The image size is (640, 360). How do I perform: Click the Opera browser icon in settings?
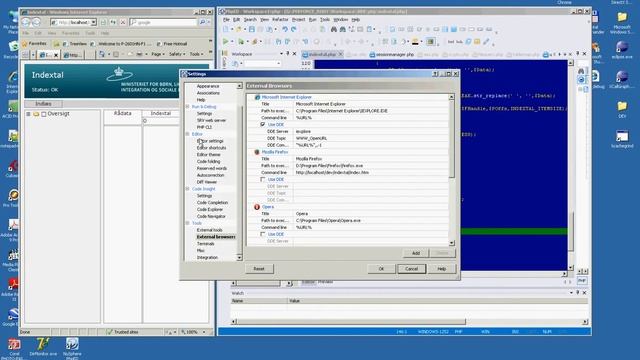click(257, 207)
